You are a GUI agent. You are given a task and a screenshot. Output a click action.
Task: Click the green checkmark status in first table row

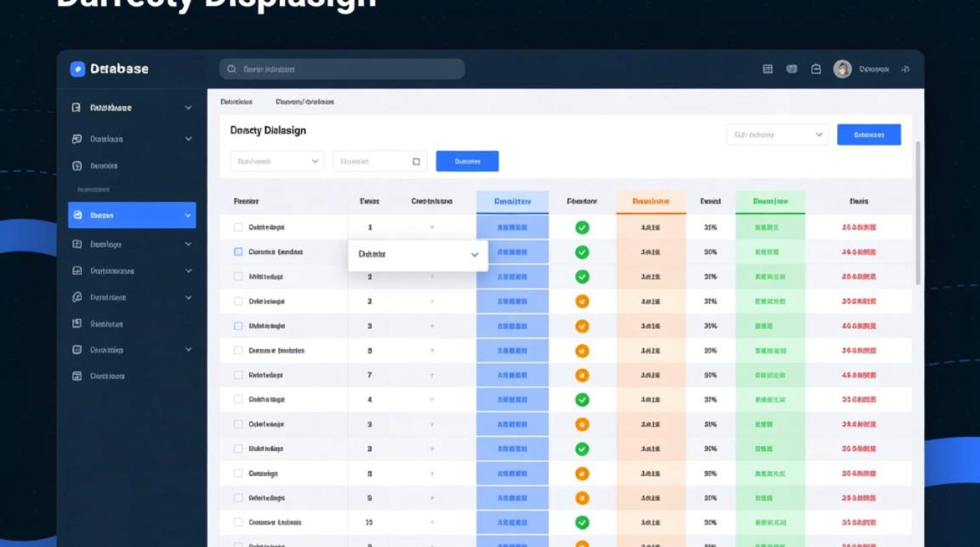582,228
